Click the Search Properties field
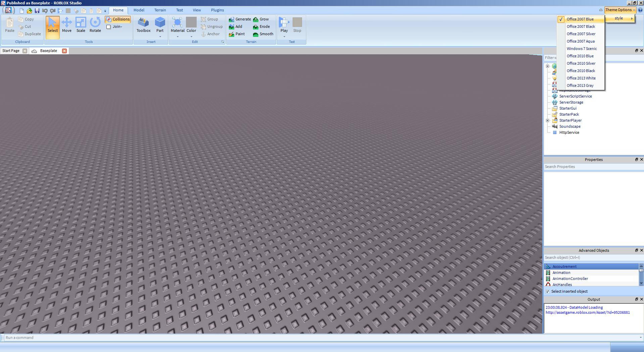This screenshot has height=352, width=644. click(594, 167)
